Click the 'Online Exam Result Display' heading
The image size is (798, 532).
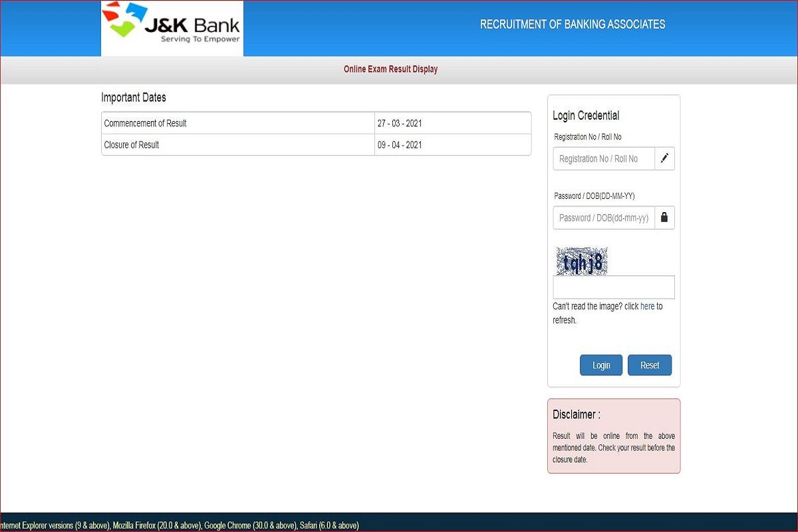[391, 69]
